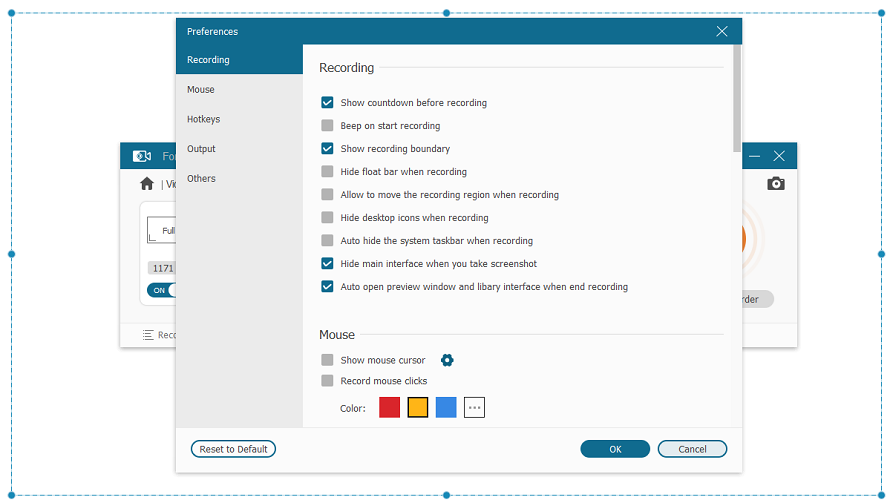
Task: Click the screenshot camera icon in main window
Action: (x=775, y=183)
